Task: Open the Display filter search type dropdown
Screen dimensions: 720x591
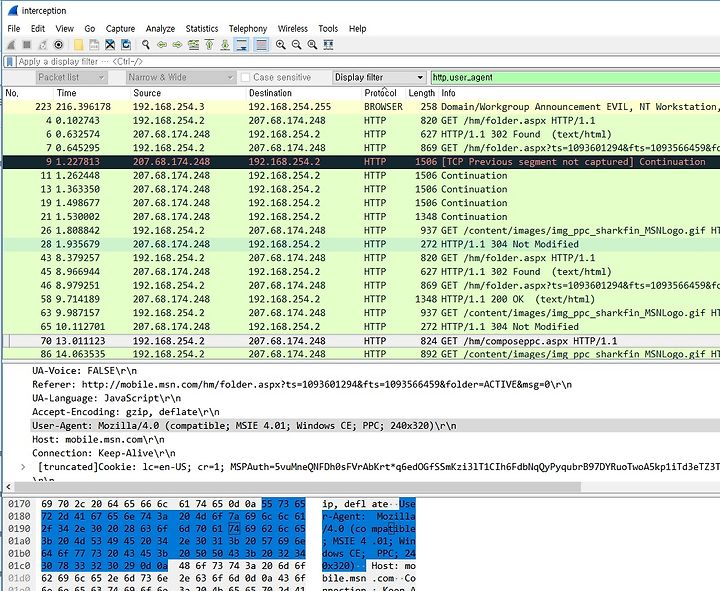Action: [x=379, y=77]
